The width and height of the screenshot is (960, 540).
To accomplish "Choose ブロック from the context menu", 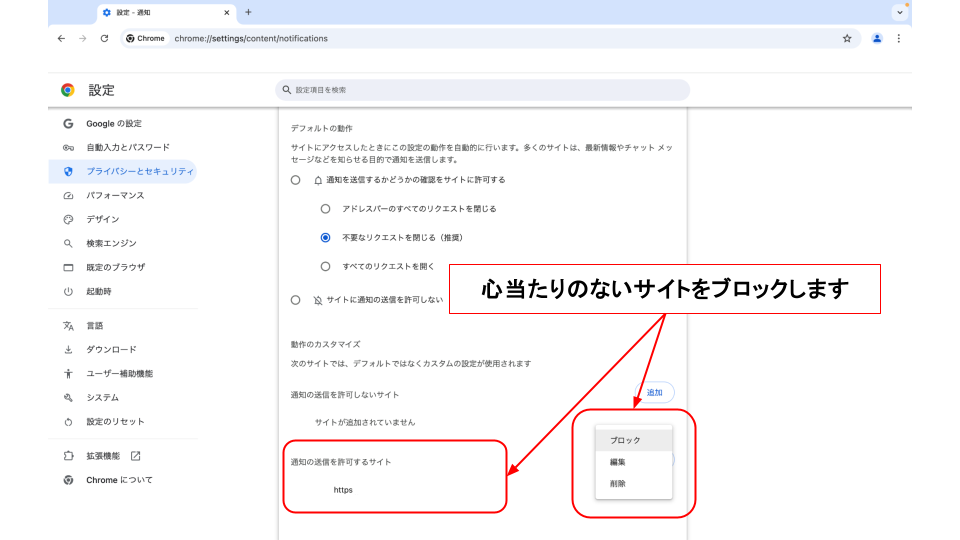I will point(625,440).
